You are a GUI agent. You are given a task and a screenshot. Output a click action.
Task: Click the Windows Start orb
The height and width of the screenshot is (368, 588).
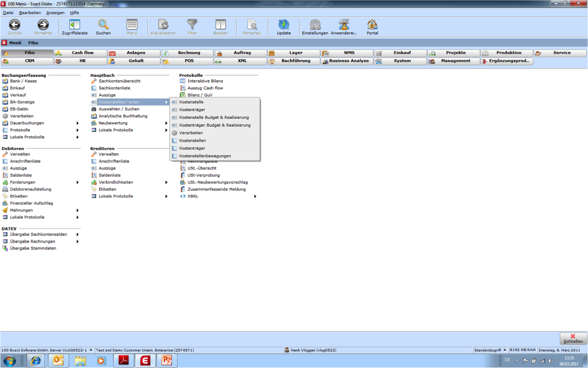coord(9,361)
